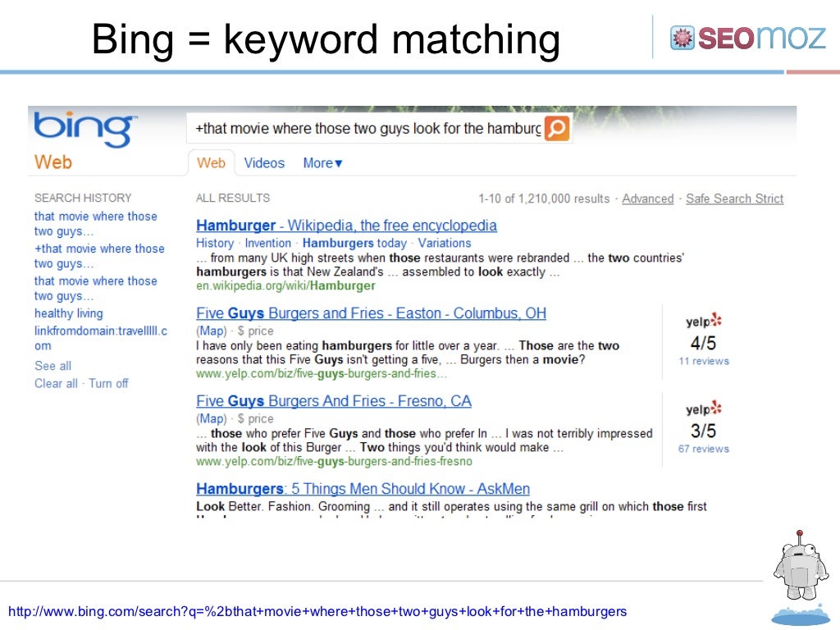Image resolution: width=840 pixels, height=630 pixels.
Task: Turn off search history
Action: [x=109, y=383]
